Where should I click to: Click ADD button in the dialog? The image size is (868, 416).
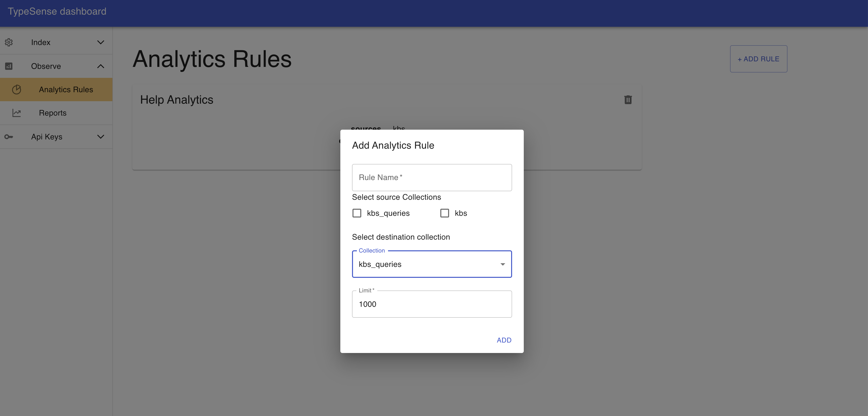pos(504,340)
